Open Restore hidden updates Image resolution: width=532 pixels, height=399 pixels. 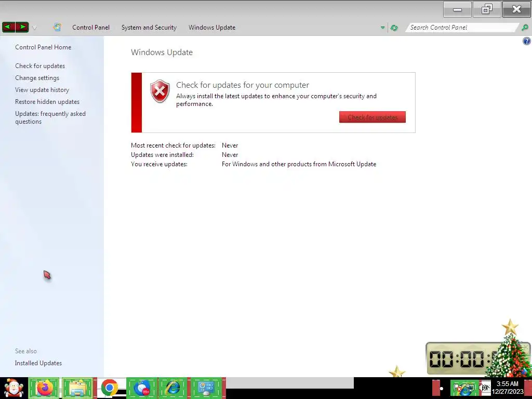(x=47, y=102)
